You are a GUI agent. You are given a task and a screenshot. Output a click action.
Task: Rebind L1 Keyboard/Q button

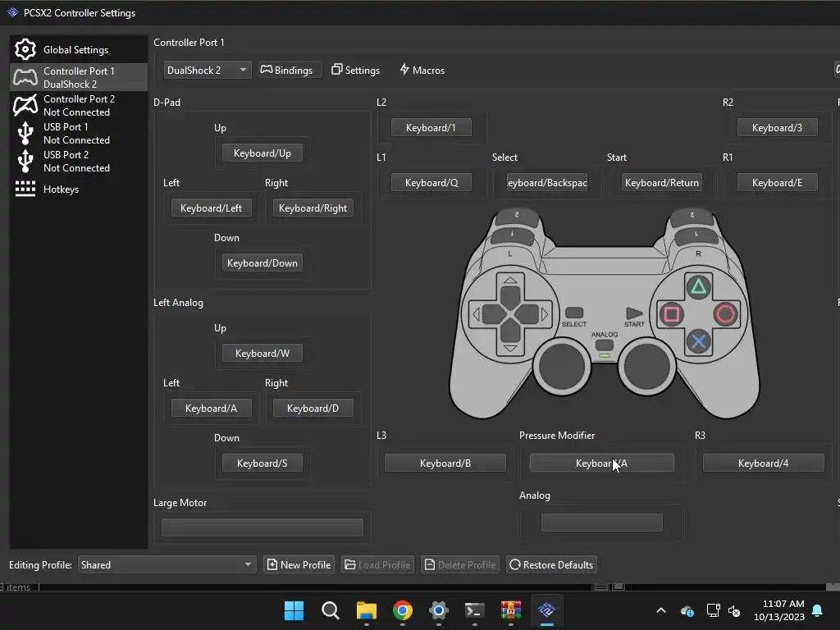(x=431, y=183)
